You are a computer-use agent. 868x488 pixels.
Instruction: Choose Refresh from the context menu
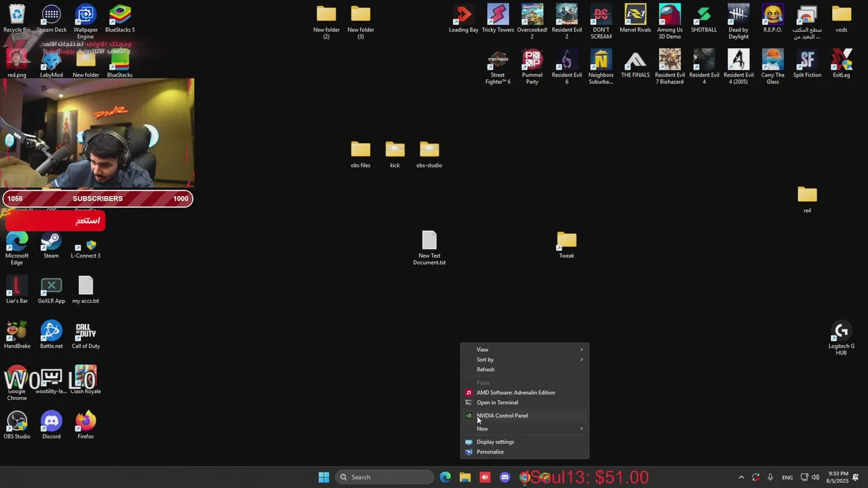[525, 370]
